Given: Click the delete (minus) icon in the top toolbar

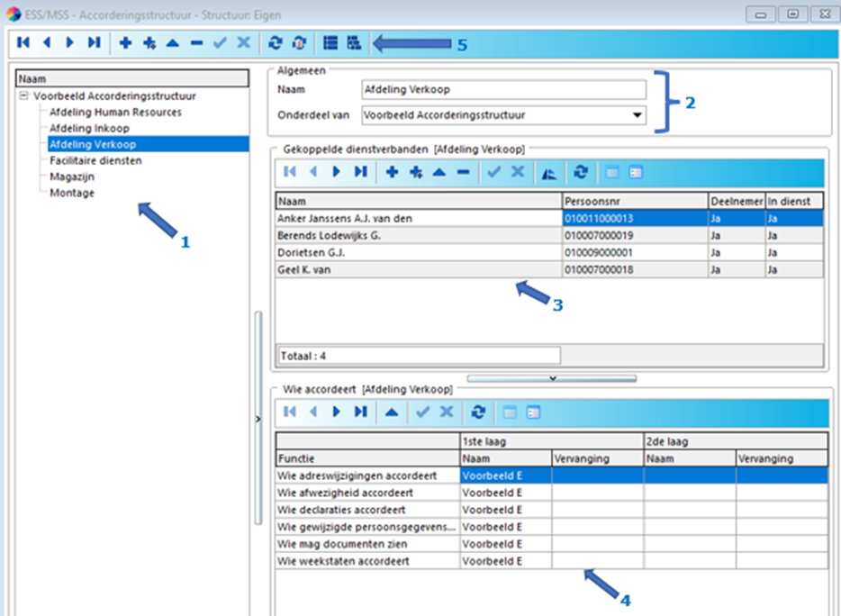Looking at the screenshot, I should pyautogui.click(x=195, y=42).
